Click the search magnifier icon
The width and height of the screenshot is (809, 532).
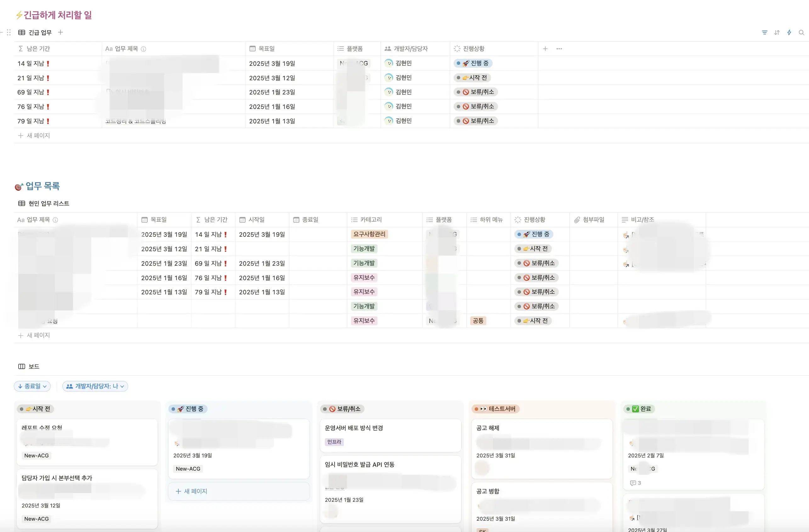pyautogui.click(x=801, y=33)
